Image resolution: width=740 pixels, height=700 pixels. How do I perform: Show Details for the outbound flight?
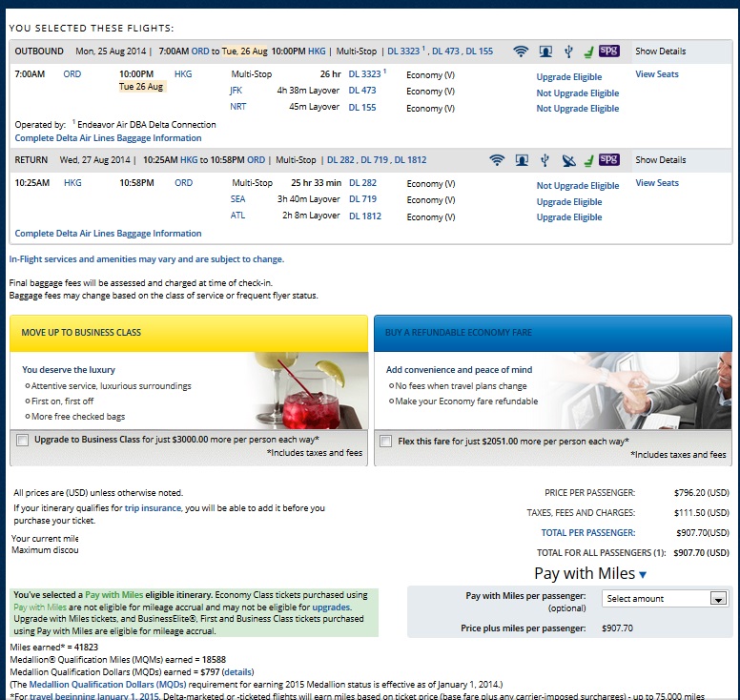pos(660,51)
